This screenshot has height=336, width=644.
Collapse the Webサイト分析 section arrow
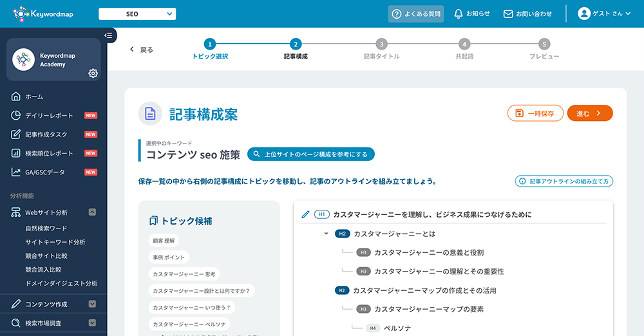[x=92, y=212]
